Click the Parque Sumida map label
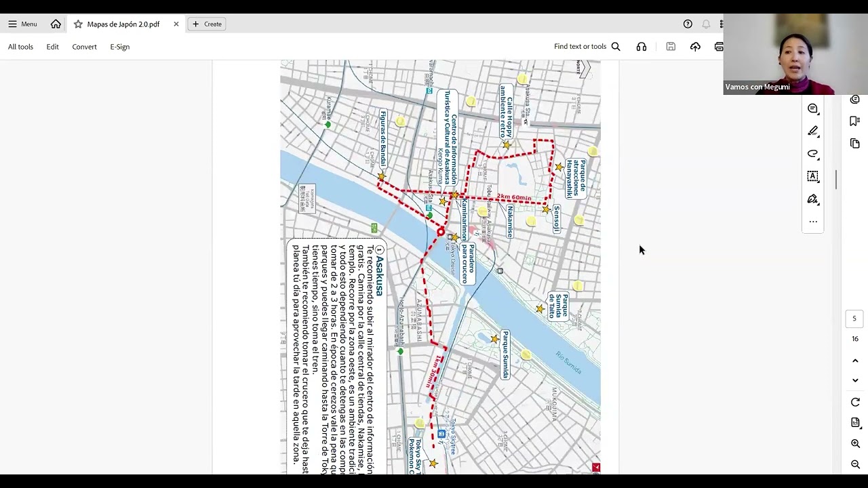 [505, 355]
